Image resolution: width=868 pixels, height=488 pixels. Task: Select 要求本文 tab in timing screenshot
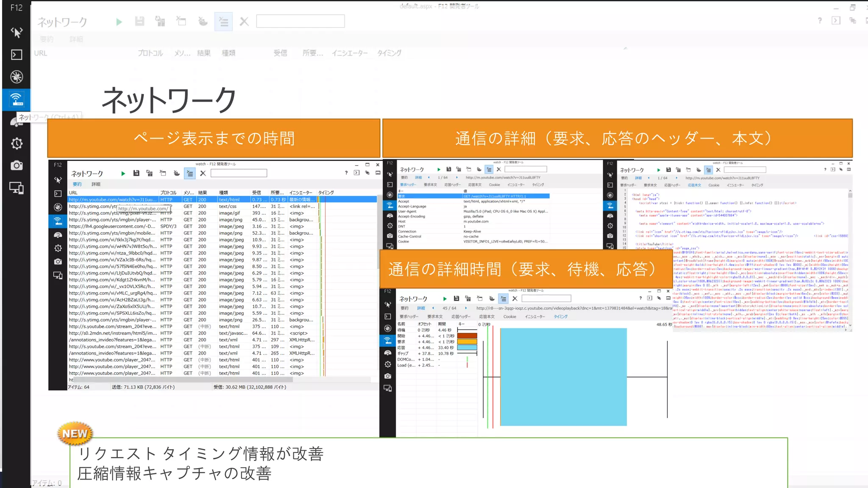coord(435,316)
